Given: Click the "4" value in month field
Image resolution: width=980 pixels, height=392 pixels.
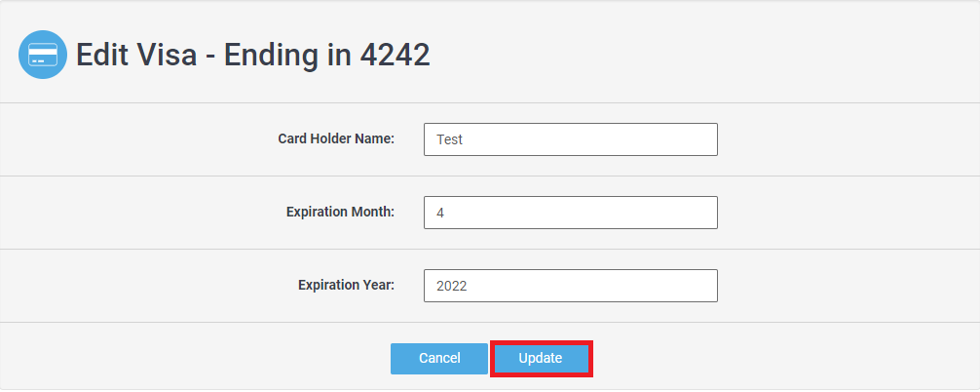Looking at the screenshot, I should click(x=440, y=213).
